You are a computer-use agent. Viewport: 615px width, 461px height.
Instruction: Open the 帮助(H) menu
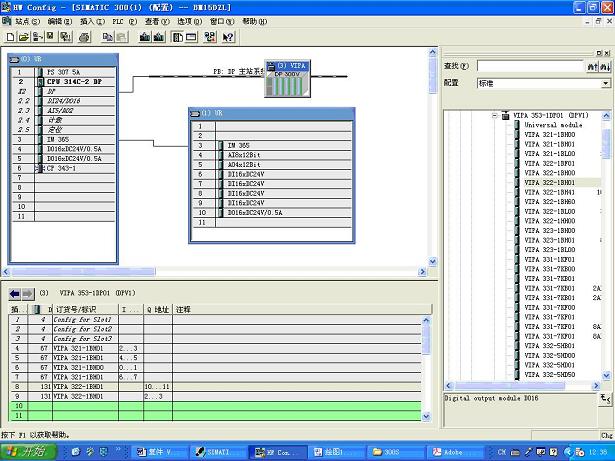tap(255, 22)
